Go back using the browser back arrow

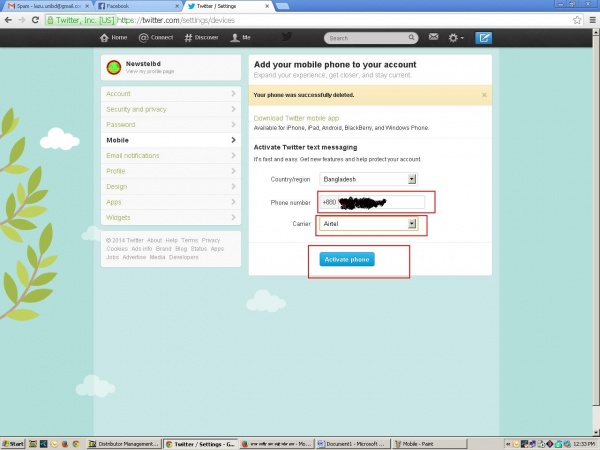[8, 20]
